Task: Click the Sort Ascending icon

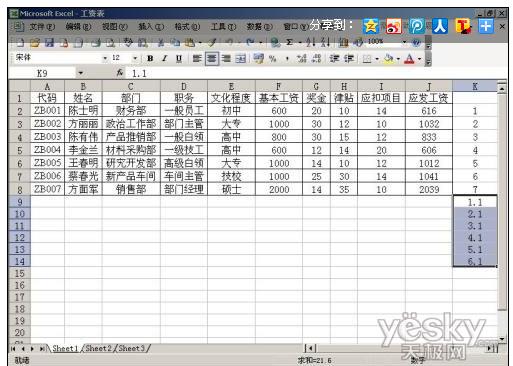Action: click(311, 42)
